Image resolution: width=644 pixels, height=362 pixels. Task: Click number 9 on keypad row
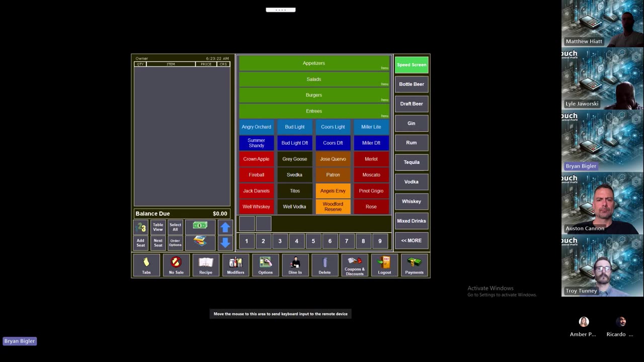380,241
